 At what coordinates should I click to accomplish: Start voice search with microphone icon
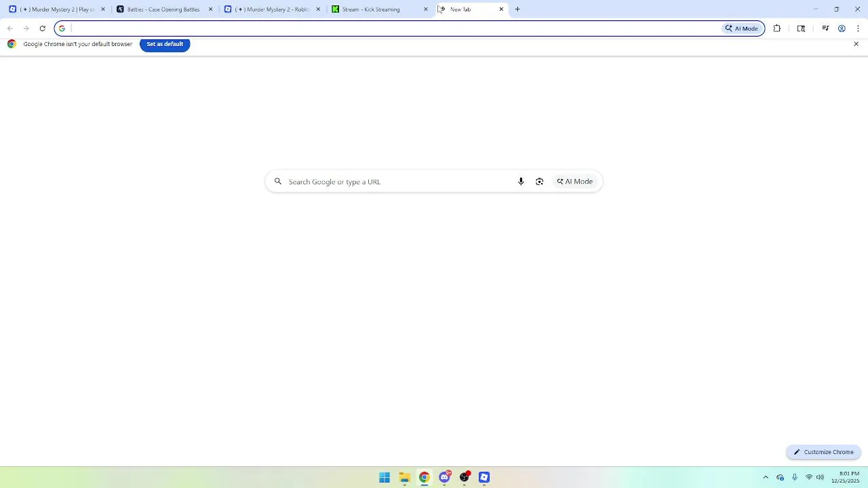coord(521,182)
